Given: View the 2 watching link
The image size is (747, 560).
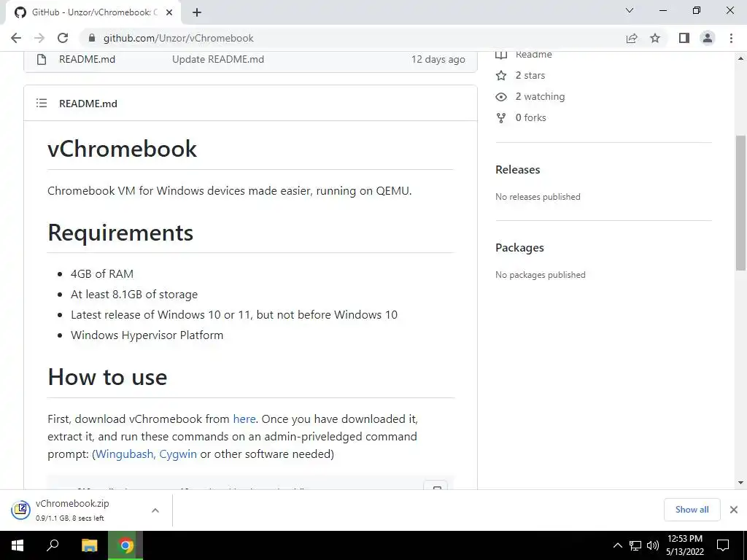Looking at the screenshot, I should (541, 97).
